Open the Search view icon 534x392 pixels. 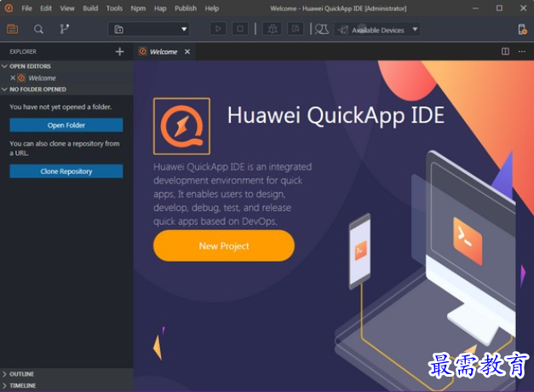coord(38,29)
